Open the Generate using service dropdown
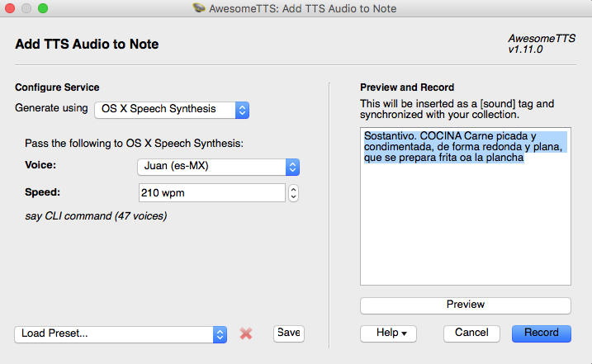The width and height of the screenshot is (592, 364). point(172,109)
